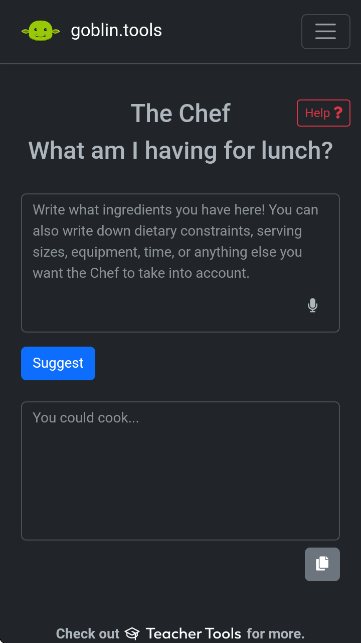Focus the ingredients text area
The height and width of the screenshot is (643, 361).
coord(180,263)
